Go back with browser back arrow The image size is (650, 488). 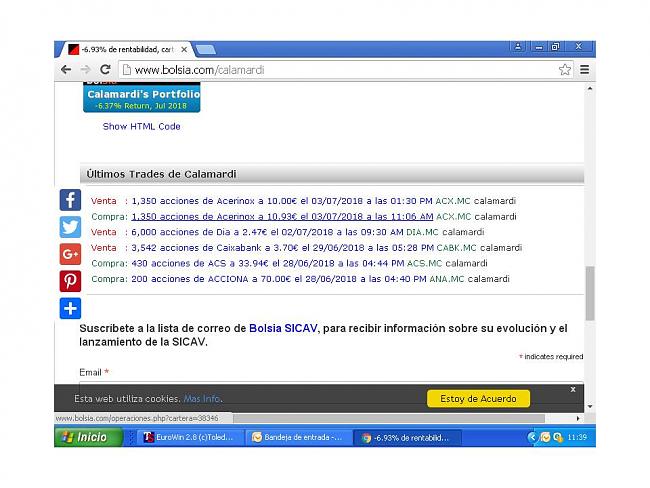[x=66, y=70]
